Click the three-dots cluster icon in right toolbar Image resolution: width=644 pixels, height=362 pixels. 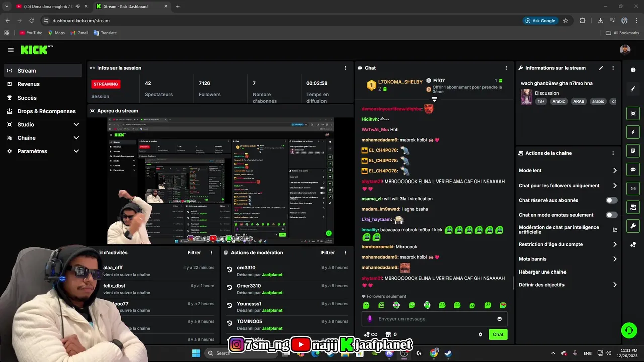click(x=633, y=245)
